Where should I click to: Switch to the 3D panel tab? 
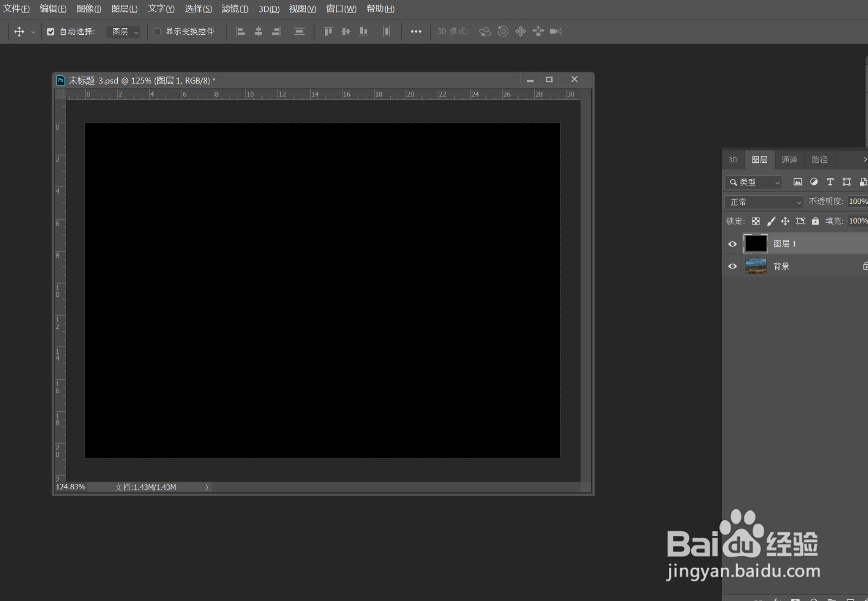[x=733, y=160]
